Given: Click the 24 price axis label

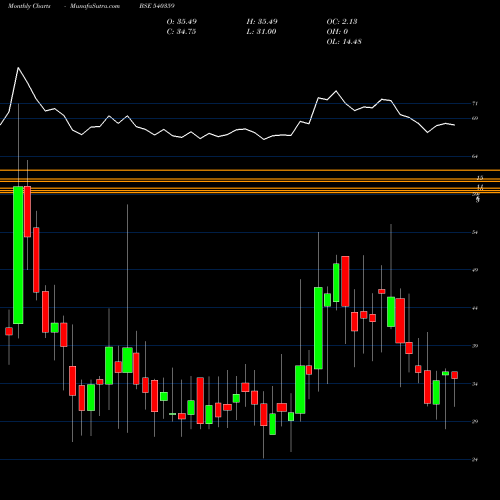Looking at the screenshot, I should pos(475,460).
